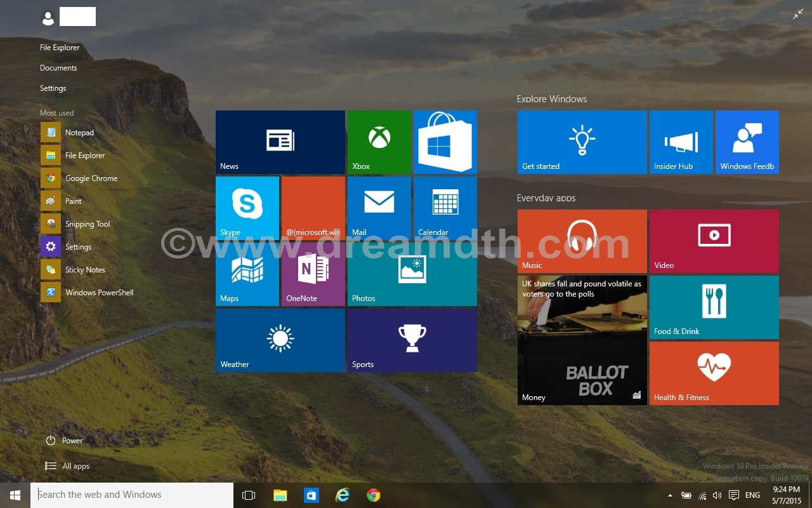Open the Calendar tile
This screenshot has height=508, width=812.
click(445, 208)
